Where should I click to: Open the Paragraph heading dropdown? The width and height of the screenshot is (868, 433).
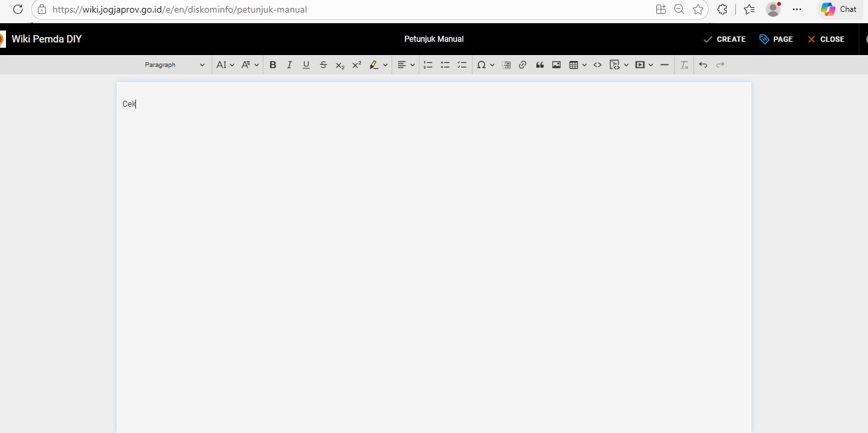pos(175,65)
